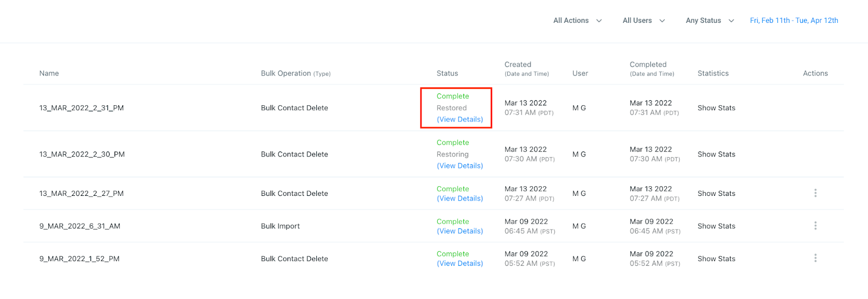The width and height of the screenshot is (868, 299).
Task: Open the Fri, Feb 11th - Tue, Apr 12th date range
Action: 794,21
